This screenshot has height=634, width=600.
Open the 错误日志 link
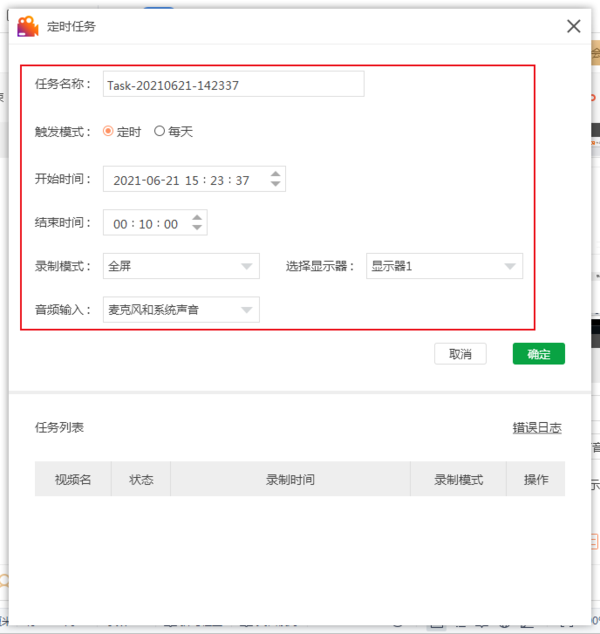coord(537,428)
